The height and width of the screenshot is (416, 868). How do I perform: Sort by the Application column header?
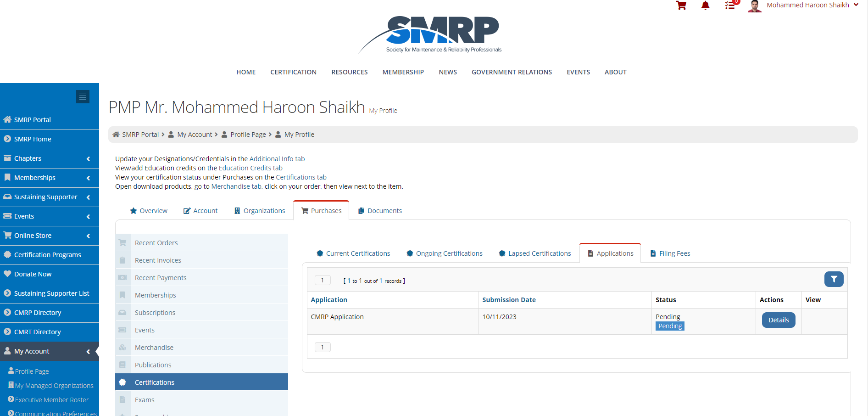click(329, 300)
